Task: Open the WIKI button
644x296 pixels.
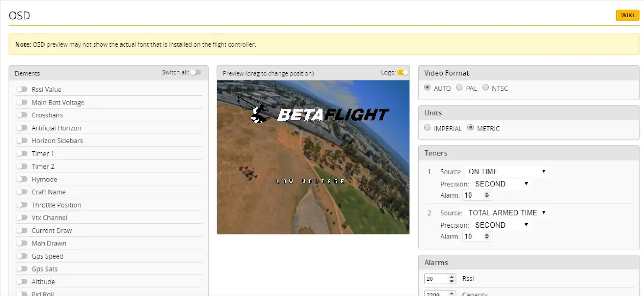Action: (x=627, y=15)
